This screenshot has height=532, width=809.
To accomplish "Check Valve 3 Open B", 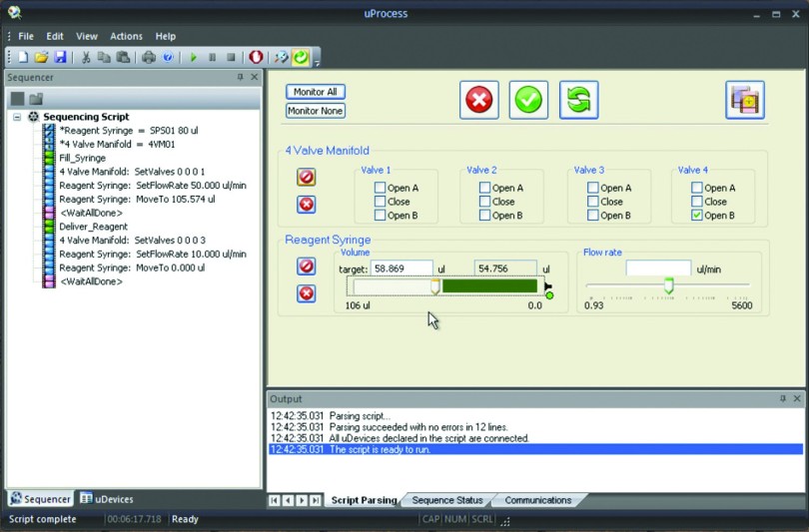I will (593, 215).
